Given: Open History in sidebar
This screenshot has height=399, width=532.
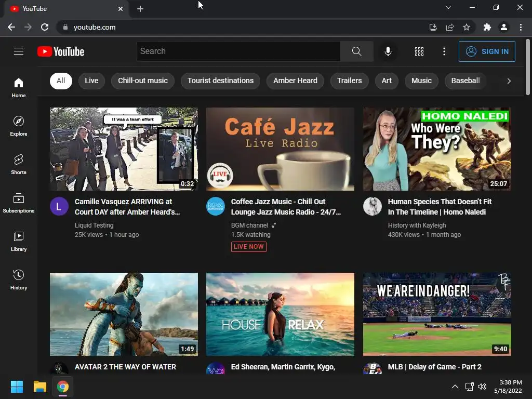Looking at the screenshot, I should [19, 280].
